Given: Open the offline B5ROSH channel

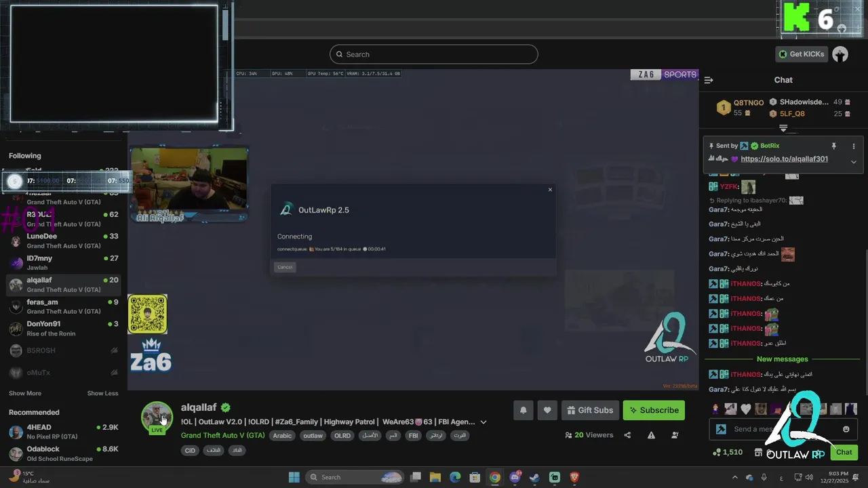Looking at the screenshot, I should [x=64, y=350].
